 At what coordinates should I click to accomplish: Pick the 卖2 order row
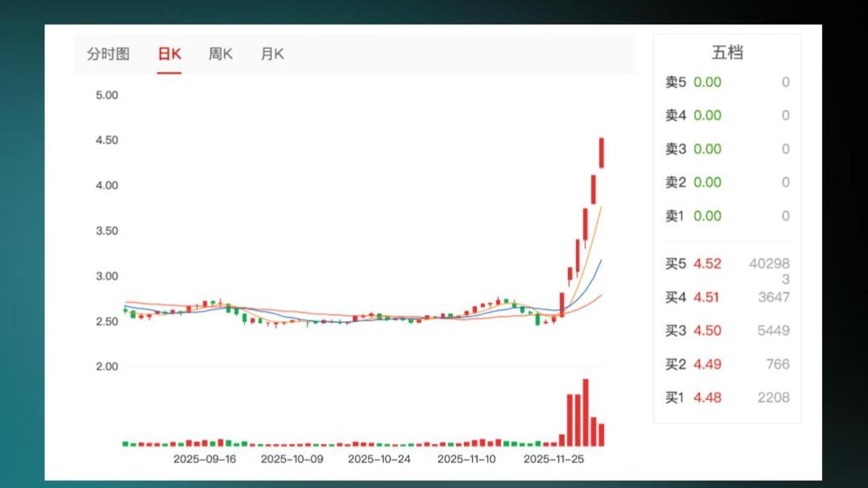coord(727,182)
